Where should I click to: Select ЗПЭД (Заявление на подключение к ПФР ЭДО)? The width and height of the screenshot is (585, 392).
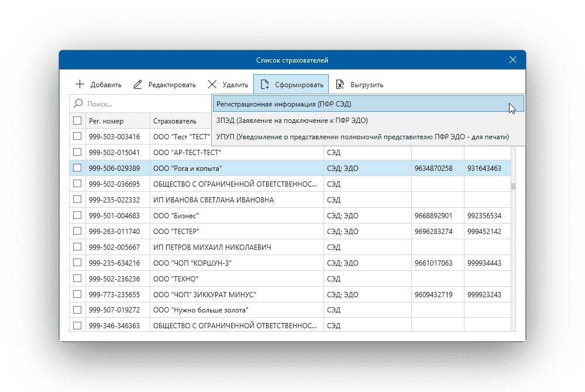pyautogui.click(x=368, y=120)
